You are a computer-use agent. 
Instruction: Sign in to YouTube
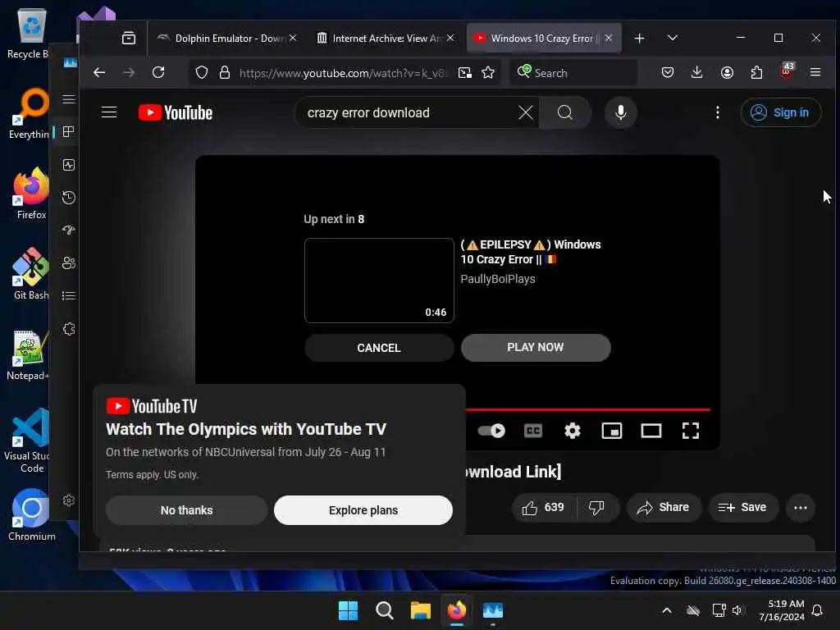tap(781, 112)
